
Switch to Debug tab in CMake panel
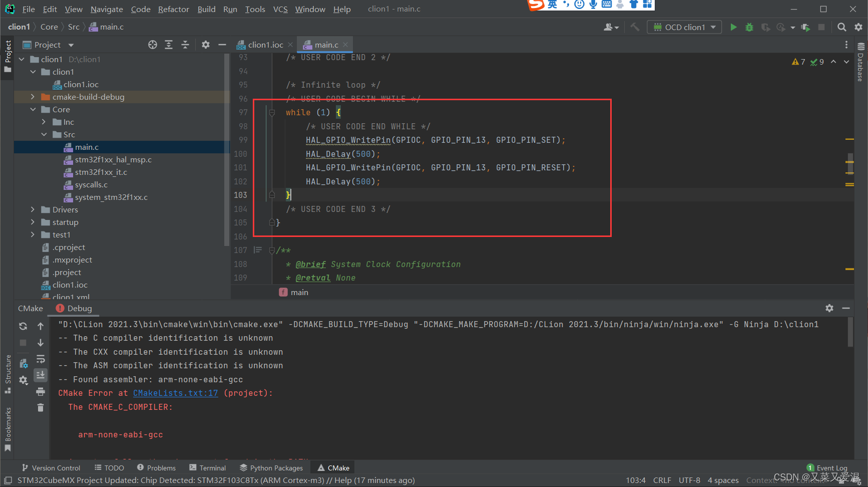(x=74, y=308)
